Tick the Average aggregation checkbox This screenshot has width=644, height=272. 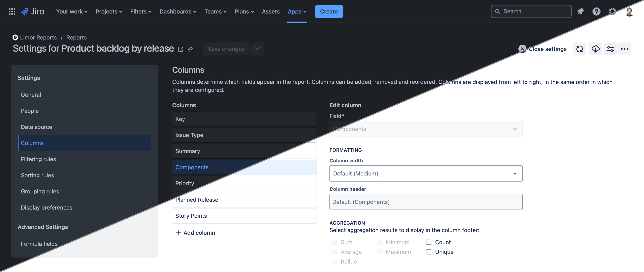(x=334, y=252)
